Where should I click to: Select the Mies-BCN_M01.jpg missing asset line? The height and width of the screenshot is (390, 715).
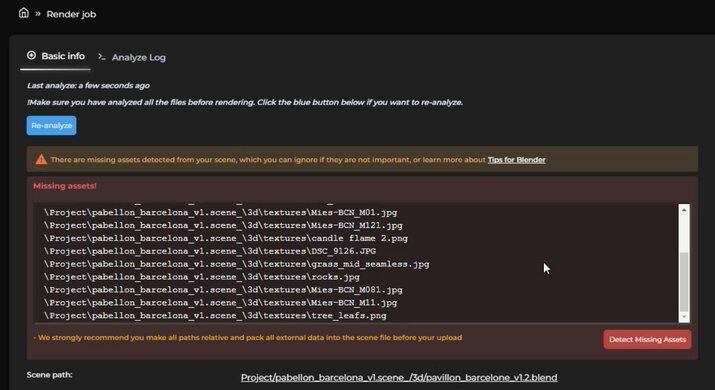221,213
